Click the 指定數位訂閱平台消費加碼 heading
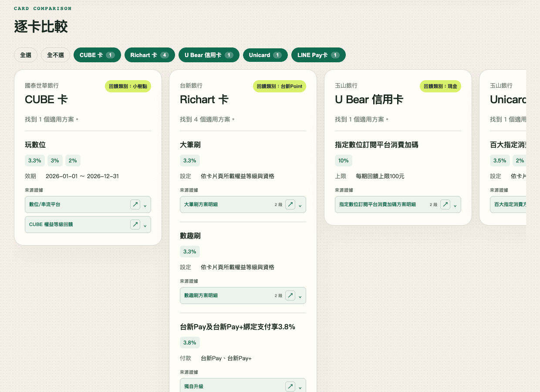Image resolution: width=540 pixels, height=392 pixels. pos(377,145)
